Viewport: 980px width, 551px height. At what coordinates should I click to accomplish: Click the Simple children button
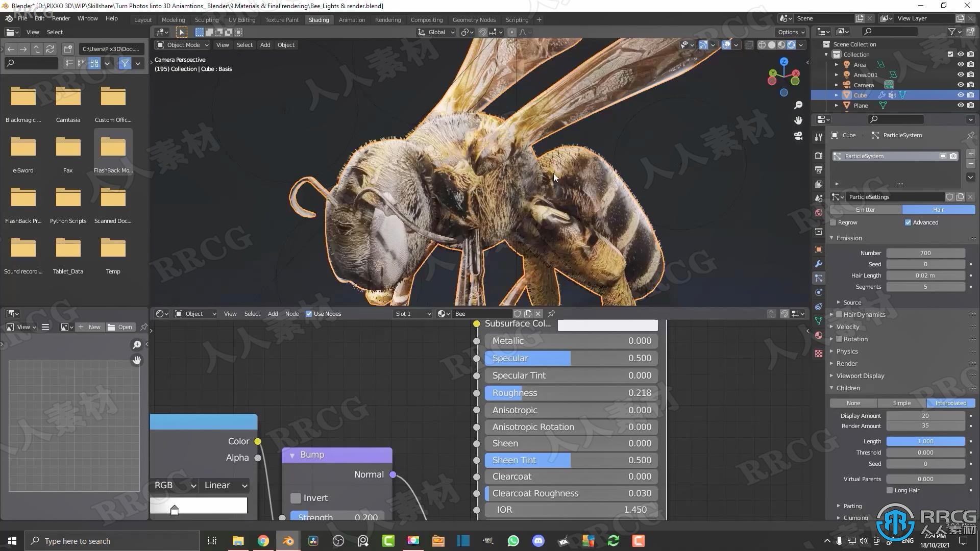901,403
